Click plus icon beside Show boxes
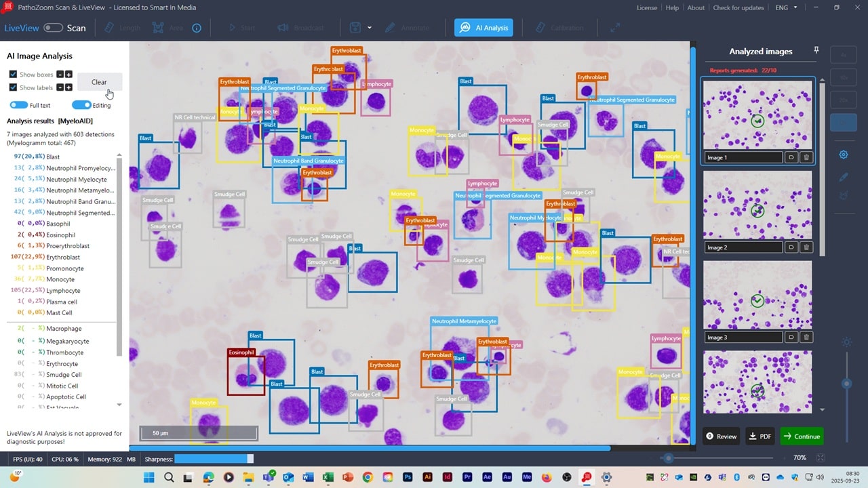This screenshot has width=868, height=488. tap(68, 75)
